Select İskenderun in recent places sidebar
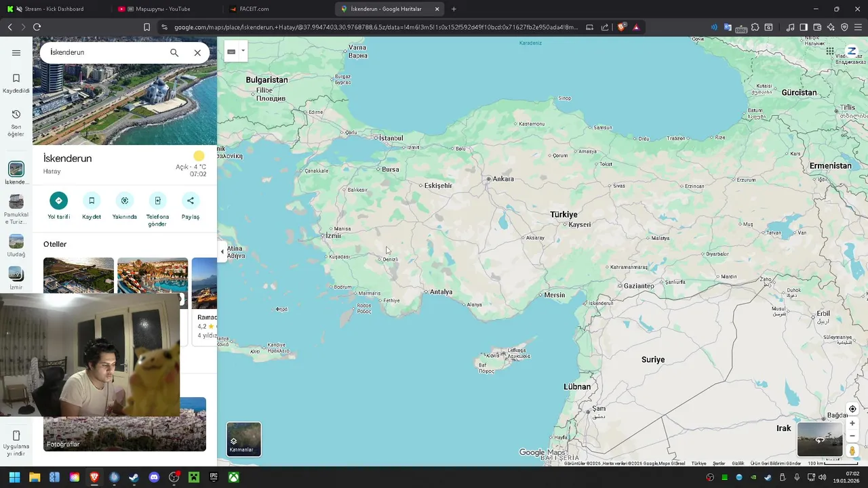The height and width of the screenshot is (488, 868). pos(16,173)
